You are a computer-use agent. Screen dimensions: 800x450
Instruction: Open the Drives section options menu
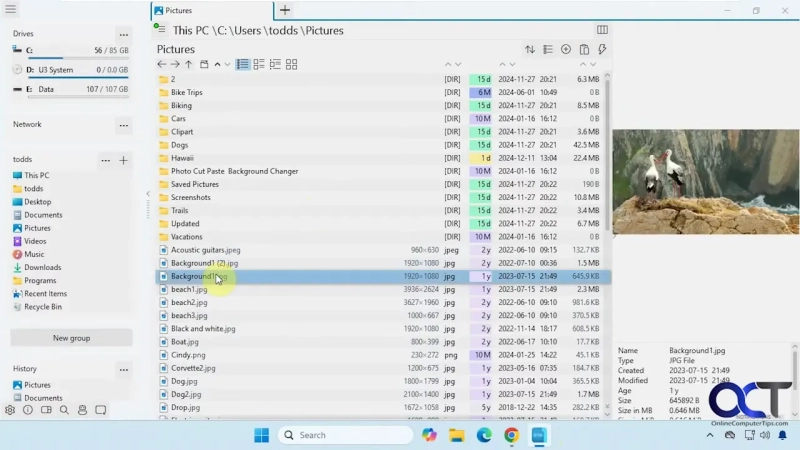123,34
